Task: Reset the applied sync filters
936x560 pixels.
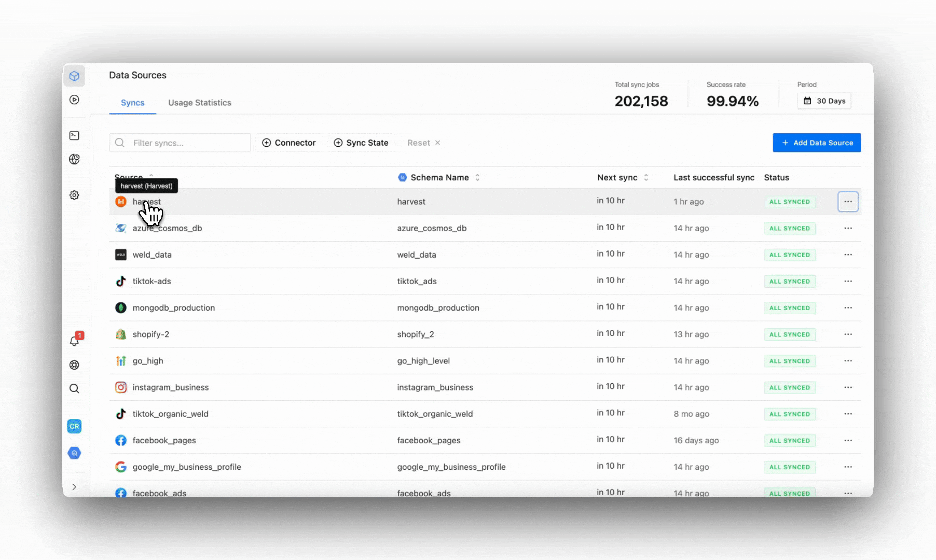Action: (423, 143)
